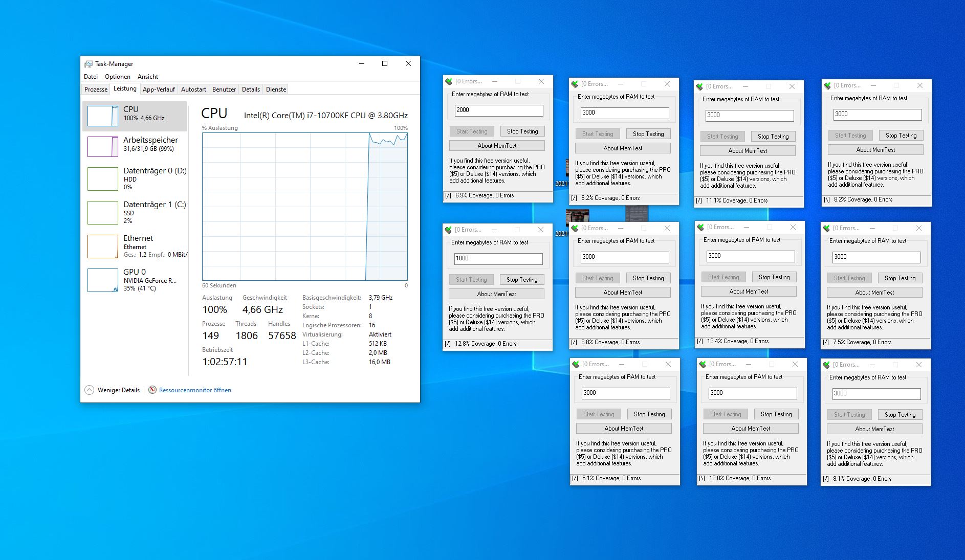
Task: Switch to the Benutzer tab
Action: pos(224,89)
